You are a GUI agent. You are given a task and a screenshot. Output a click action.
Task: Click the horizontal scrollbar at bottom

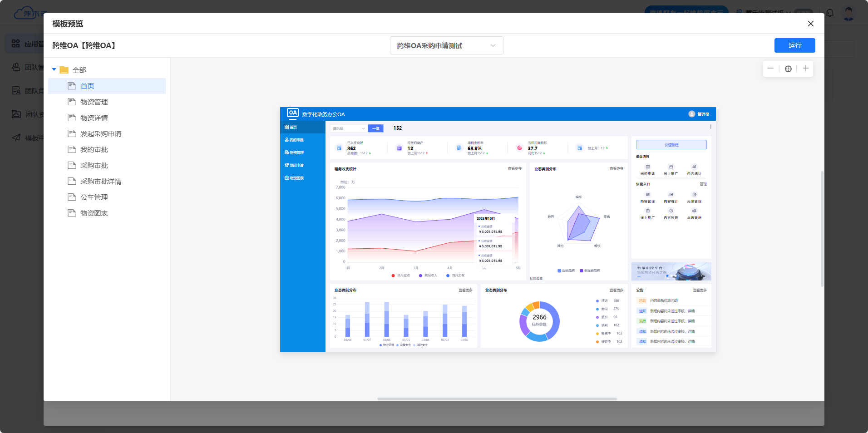[497, 399]
